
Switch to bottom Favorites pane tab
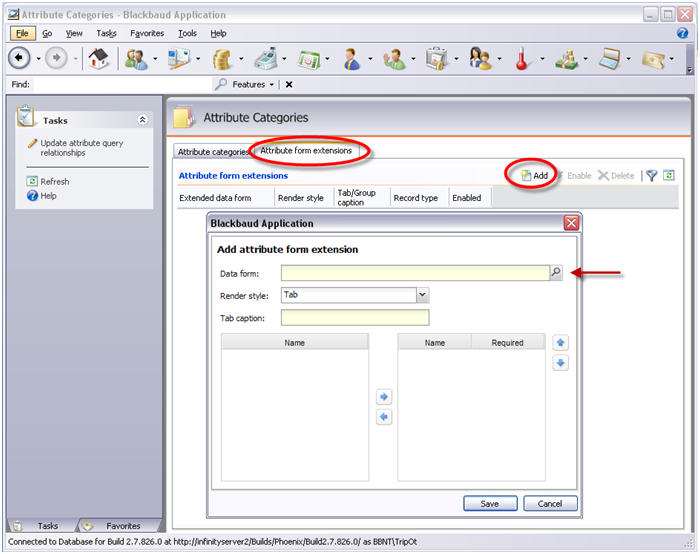click(x=120, y=525)
